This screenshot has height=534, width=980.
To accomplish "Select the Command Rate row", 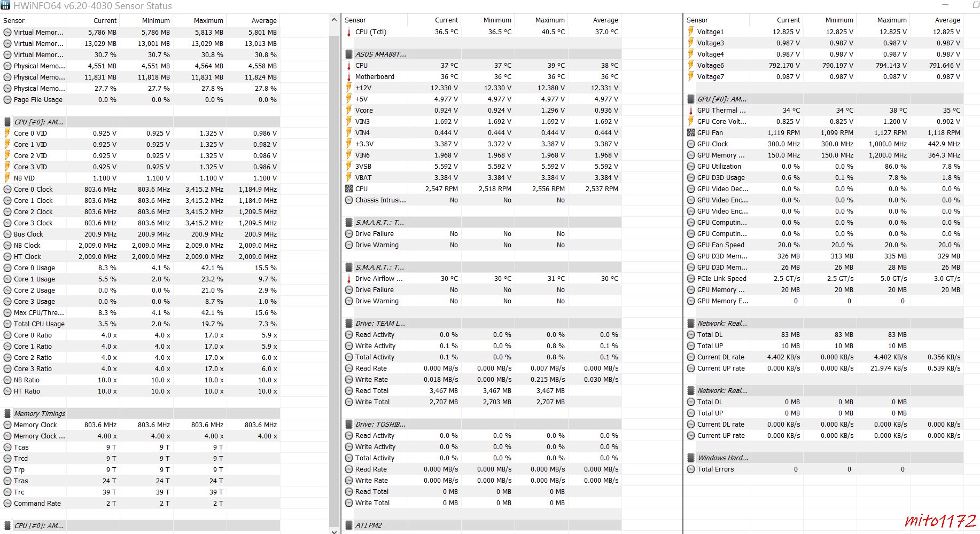I will click(140, 503).
